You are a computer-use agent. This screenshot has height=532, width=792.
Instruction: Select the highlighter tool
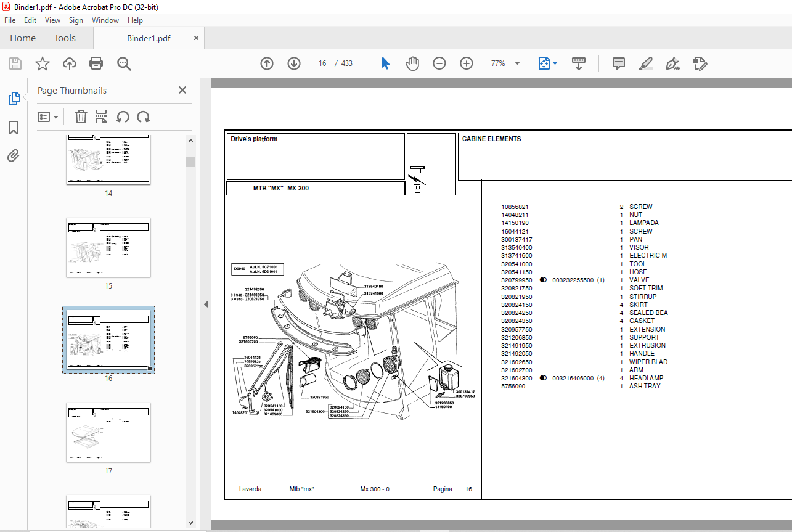click(x=646, y=63)
